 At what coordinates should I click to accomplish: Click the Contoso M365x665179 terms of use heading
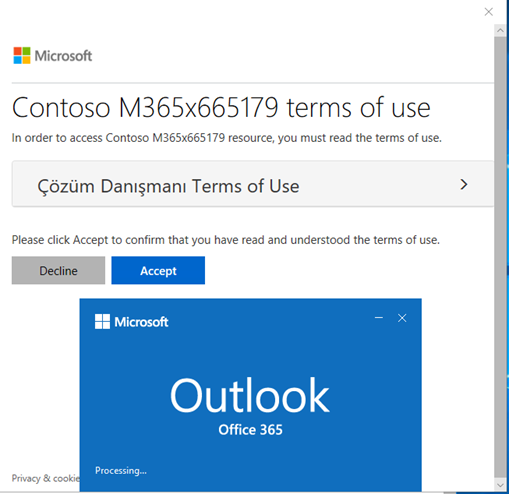click(221, 108)
